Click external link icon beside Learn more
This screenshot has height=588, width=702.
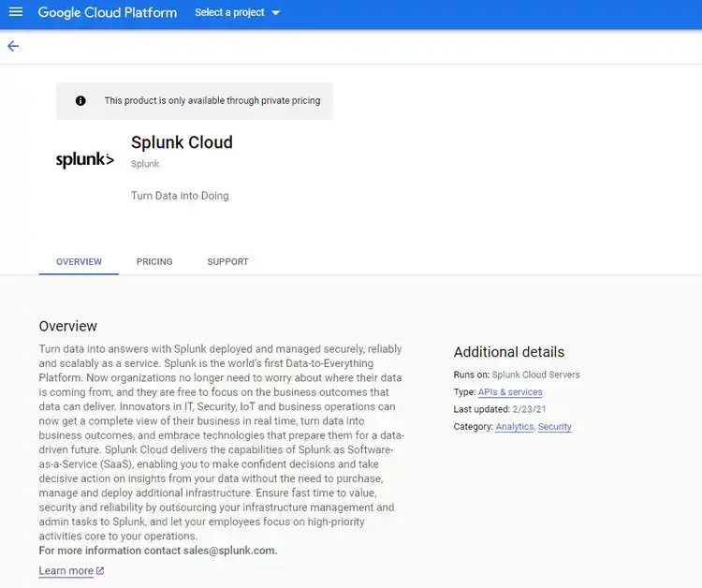point(100,571)
